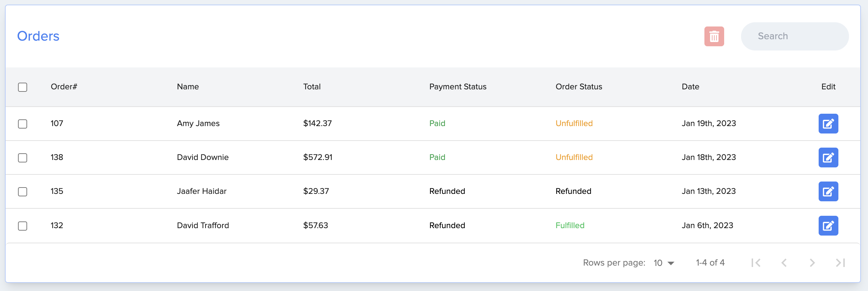
Task: Go to first page of results
Action: [756, 263]
